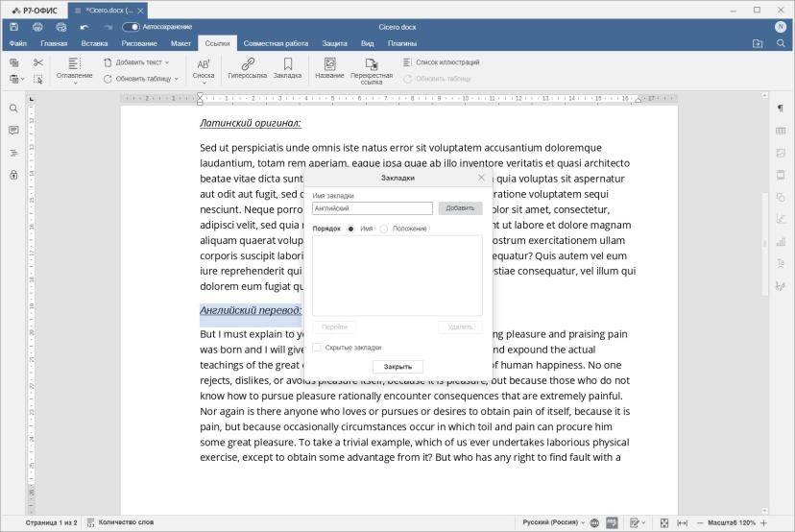The height and width of the screenshot is (532, 795).
Task: Toggle the Автосохранение switch
Action: [x=131, y=27]
